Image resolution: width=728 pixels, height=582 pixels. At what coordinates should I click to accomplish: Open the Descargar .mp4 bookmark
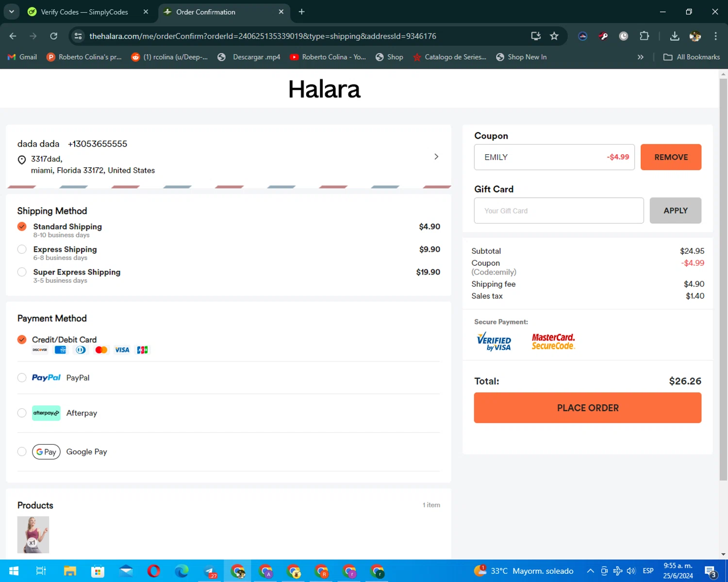click(249, 57)
